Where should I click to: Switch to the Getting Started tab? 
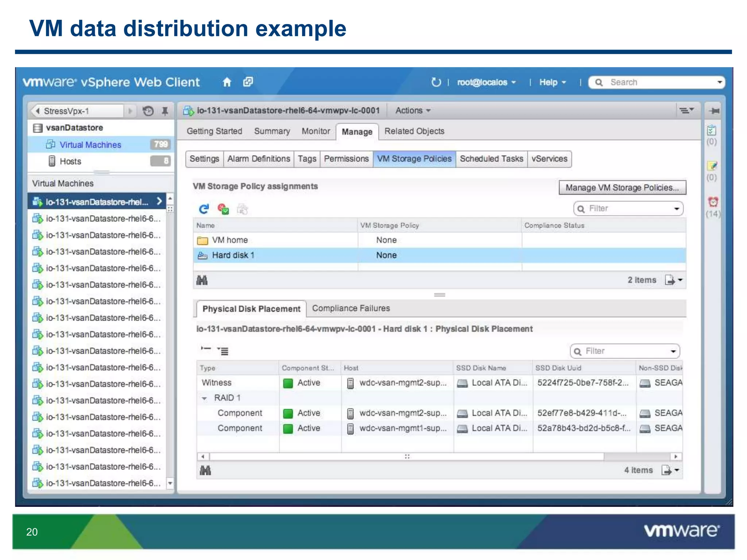pyautogui.click(x=214, y=131)
